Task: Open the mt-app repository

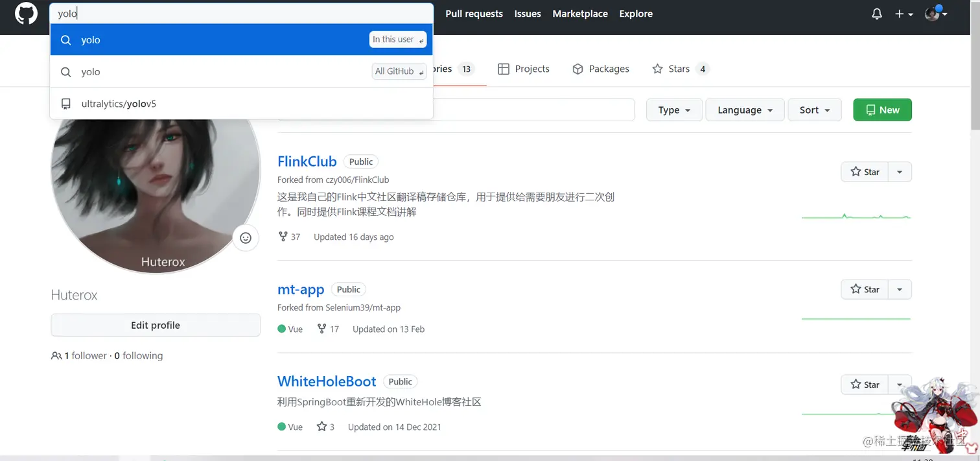Action: click(x=301, y=289)
